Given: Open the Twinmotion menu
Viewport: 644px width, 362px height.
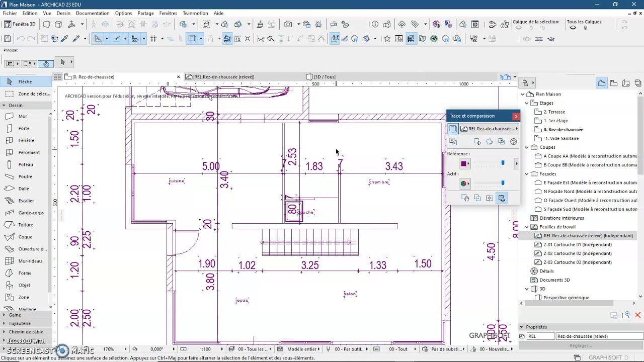Looking at the screenshot, I should pos(195,13).
